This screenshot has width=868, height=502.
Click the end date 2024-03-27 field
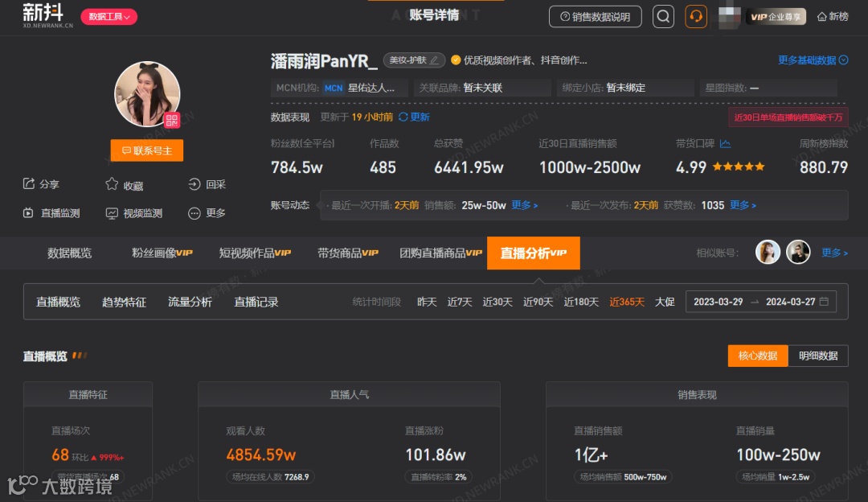click(790, 302)
